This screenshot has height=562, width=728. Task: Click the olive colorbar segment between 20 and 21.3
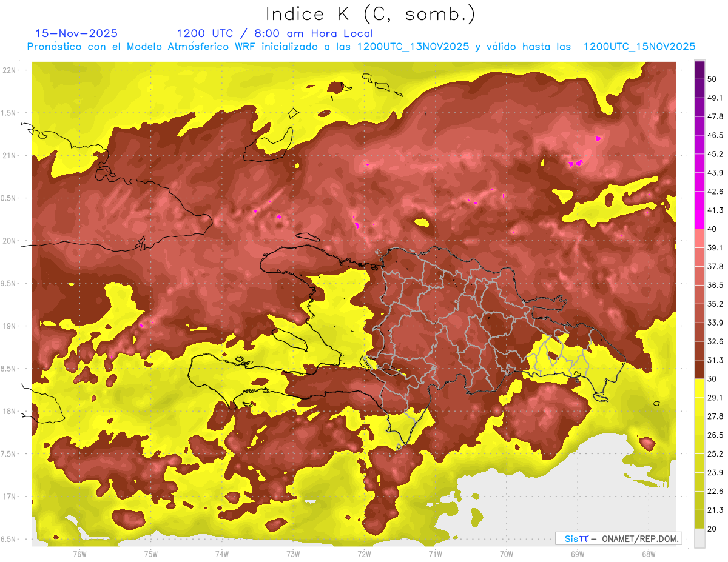(699, 520)
